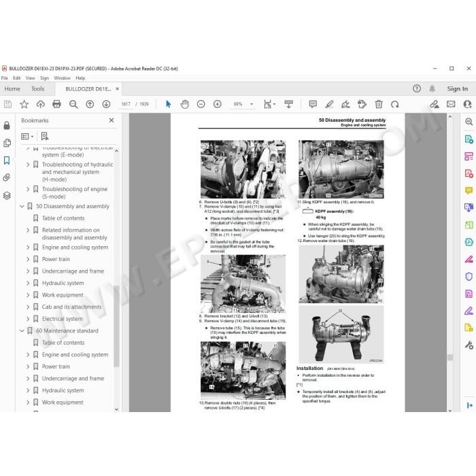Open the page thumbnails panel icon
Image resolution: width=476 pixels, height=476 pixels.
pos(7,143)
